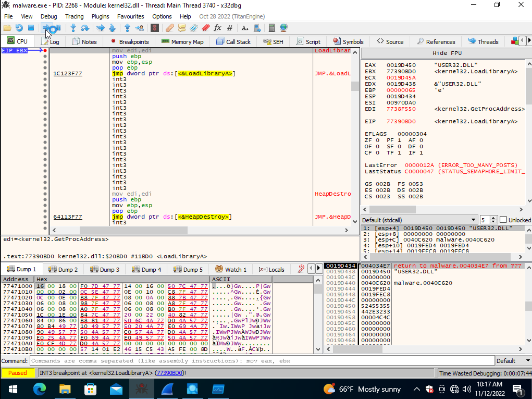The width and height of the screenshot is (532, 399).
Task: Open the Tracing menu
Action: (x=74, y=16)
